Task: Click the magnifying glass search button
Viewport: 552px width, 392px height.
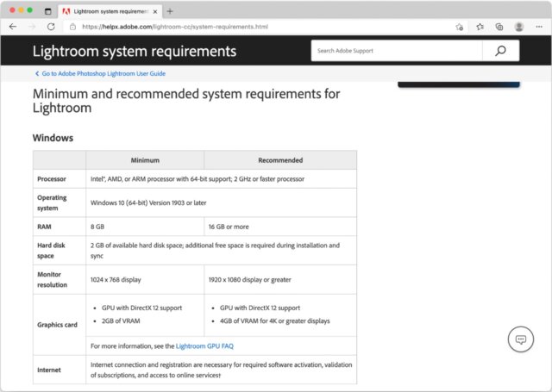Action: [500, 51]
